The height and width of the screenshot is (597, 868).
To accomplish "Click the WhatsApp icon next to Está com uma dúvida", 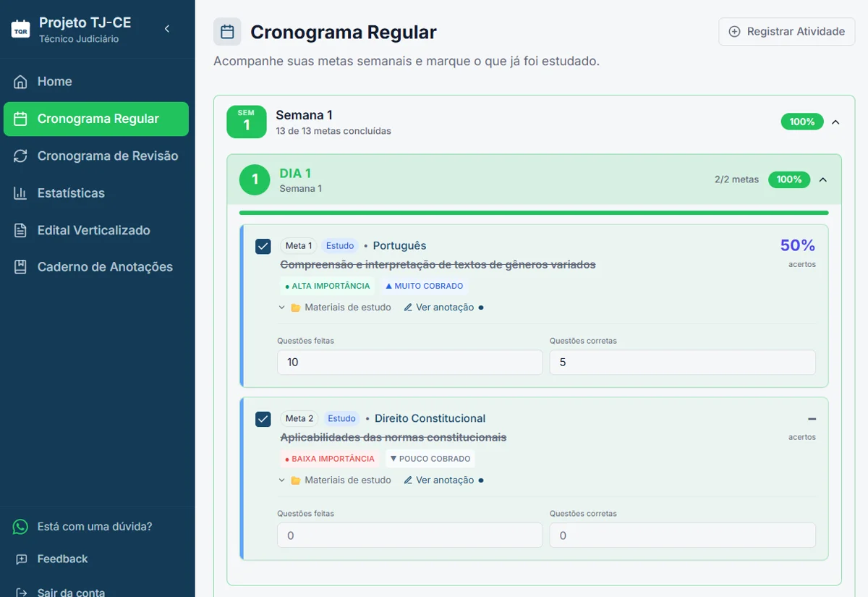I will pos(21,526).
